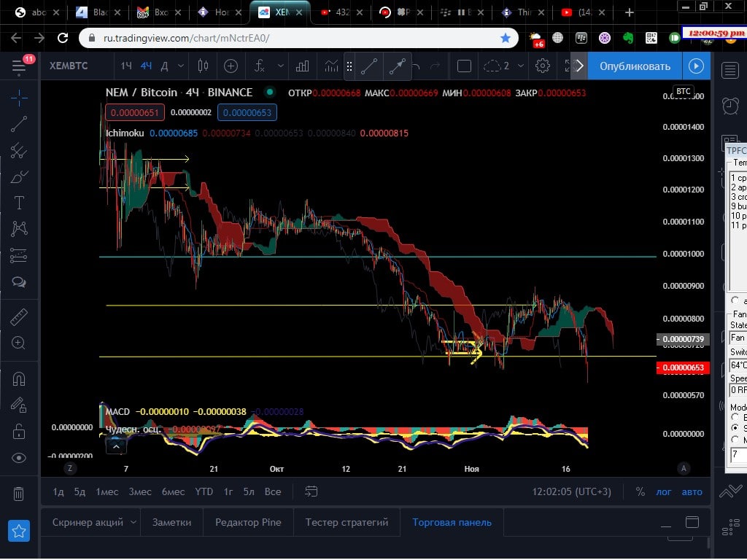
Task: Select the XABCD pattern tool
Action: coord(19,229)
